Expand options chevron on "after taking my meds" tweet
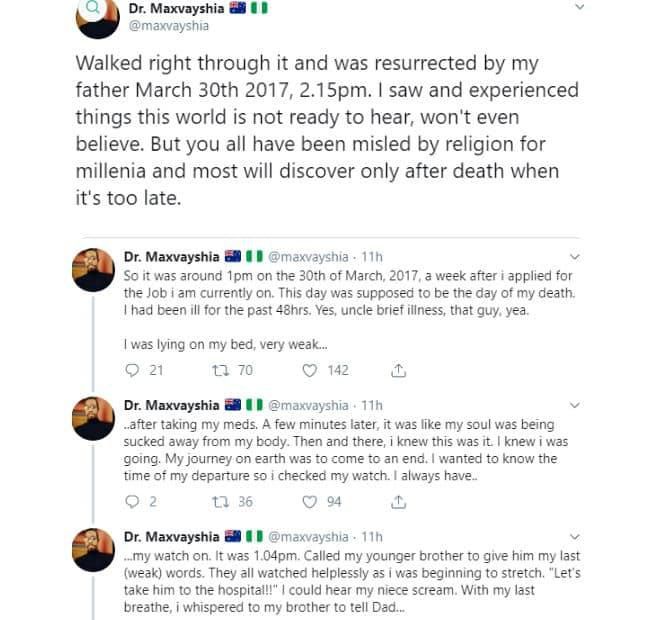This screenshot has width=672, height=620. point(573,405)
